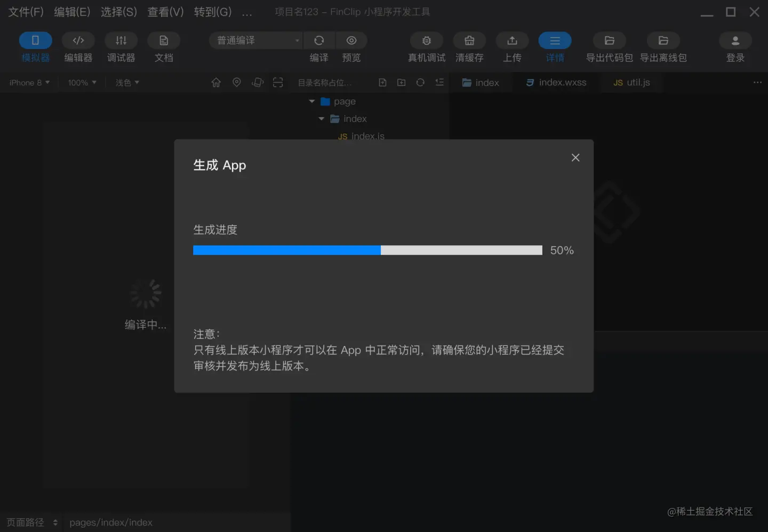Click the 生成进度 label
Viewport: 768px width, 532px height.
[x=215, y=230]
